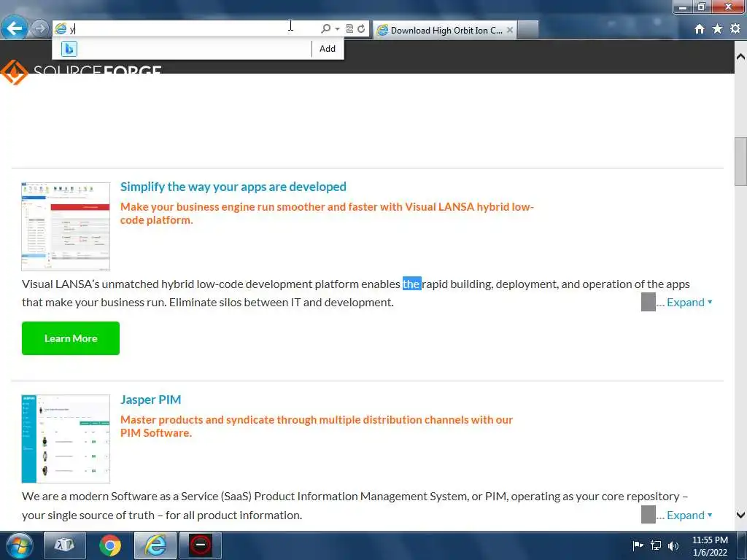The height and width of the screenshot is (560, 747).
Task: Click the green Learn More button
Action: tap(71, 338)
